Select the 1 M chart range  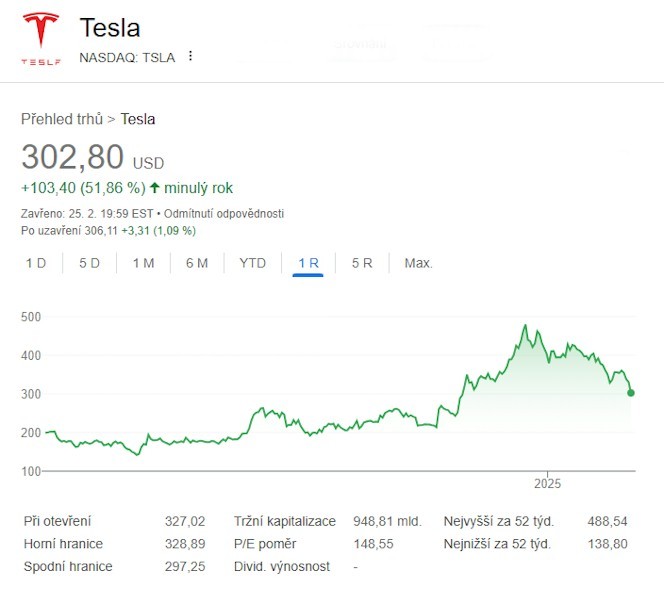click(x=143, y=263)
